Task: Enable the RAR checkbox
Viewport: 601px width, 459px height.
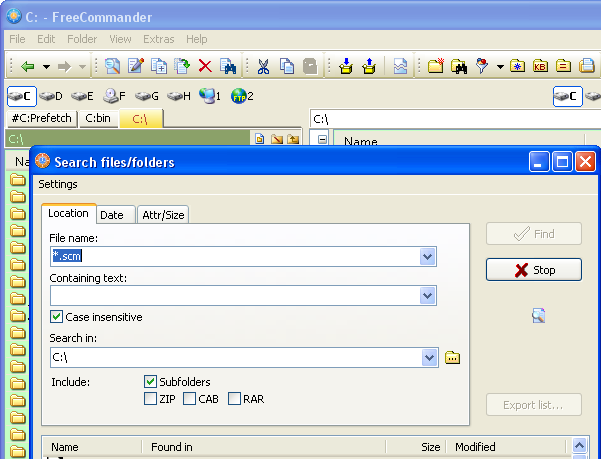Action: tap(234, 399)
